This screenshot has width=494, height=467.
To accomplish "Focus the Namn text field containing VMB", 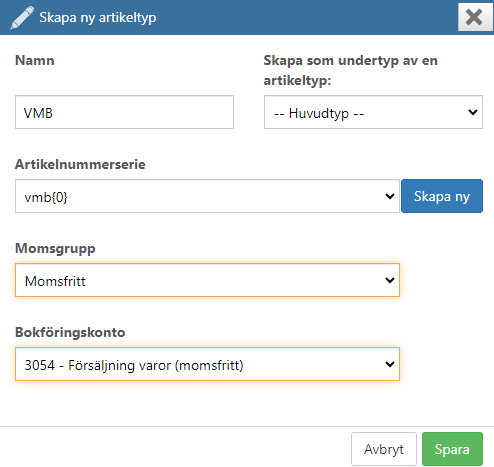I will pos(124,112).
